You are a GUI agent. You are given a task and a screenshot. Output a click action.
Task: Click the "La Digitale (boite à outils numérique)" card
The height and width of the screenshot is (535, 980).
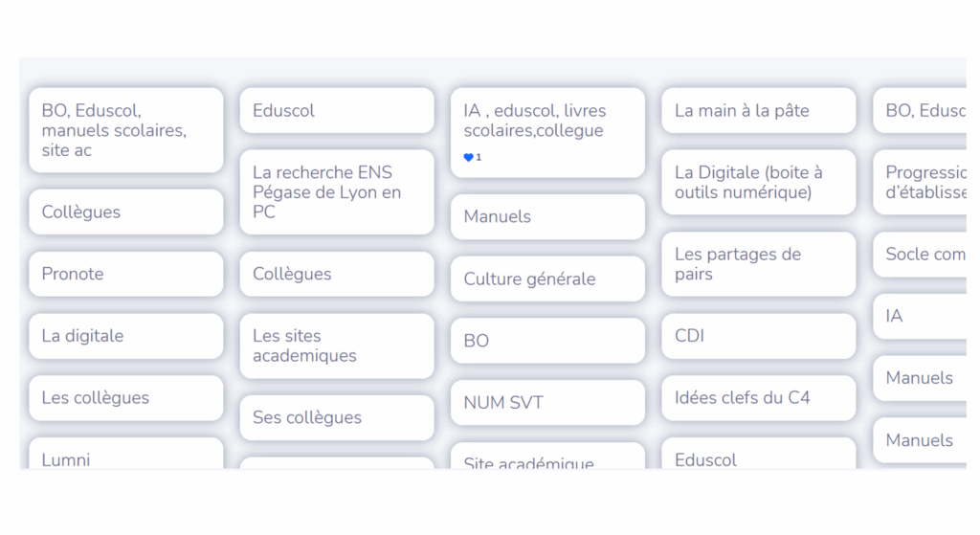point(758,182)
